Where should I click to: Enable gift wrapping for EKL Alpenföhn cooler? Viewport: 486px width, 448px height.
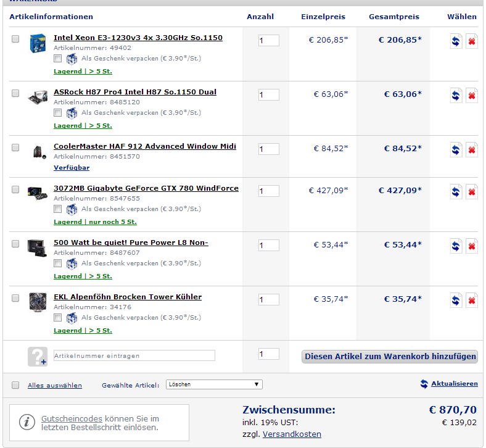(57, 317)
